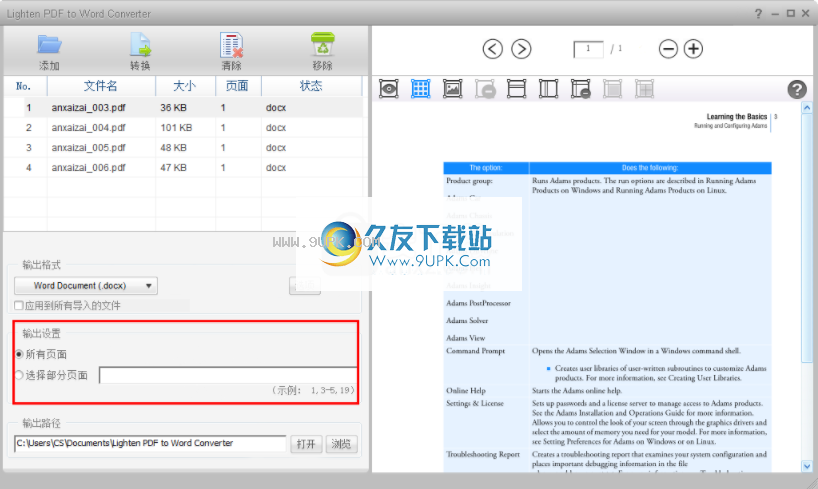Click the greyed remove-image icon
The height and width of the screenshot is (489, 818).
485,89
